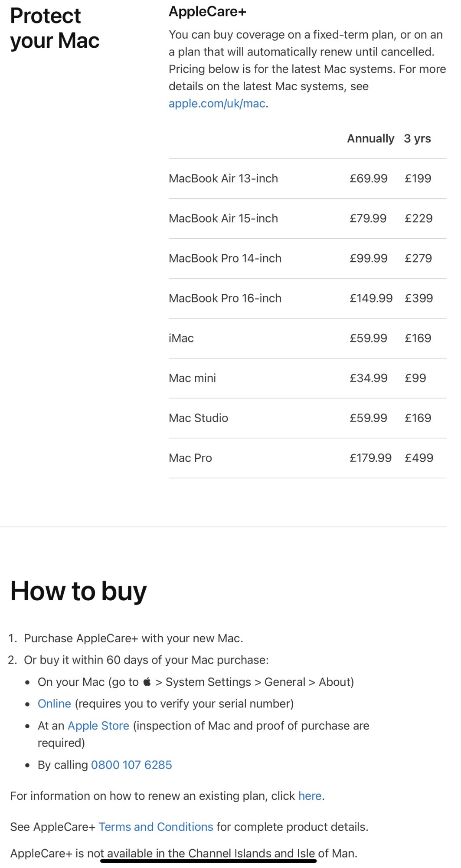The height and width of the screenshot is (868, 461).
Task: Click the 'How to buy' heading
Action: coord(78,591)
